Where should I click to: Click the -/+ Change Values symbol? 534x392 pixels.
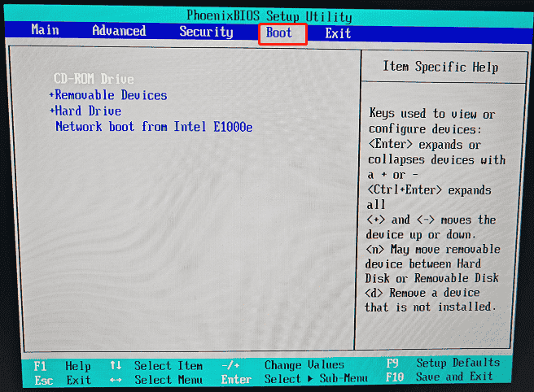[230, 365]
